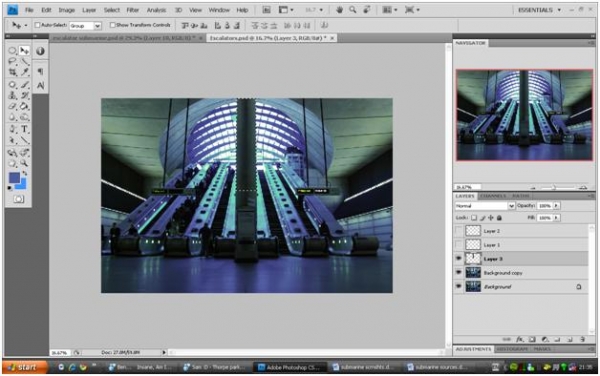Open the Window menu
The image size is (600, 376).
[219, 10]
